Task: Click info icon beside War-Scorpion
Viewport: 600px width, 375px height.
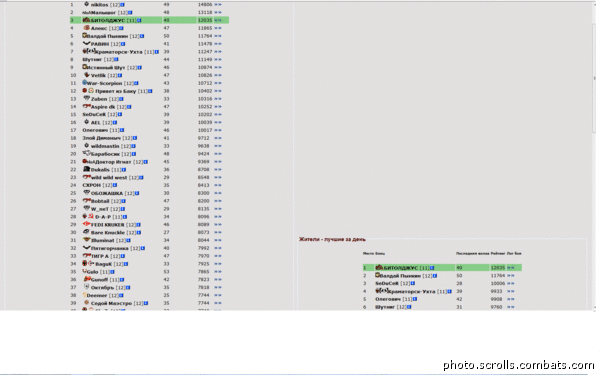Action: click(136, 83)
